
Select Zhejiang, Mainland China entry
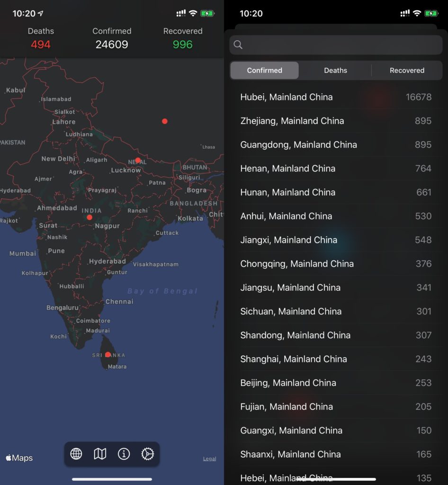335,121
